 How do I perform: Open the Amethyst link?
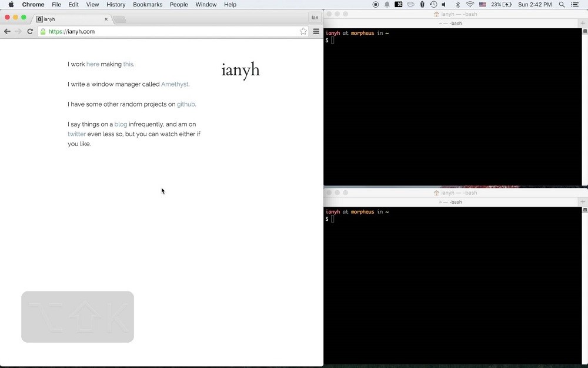coord(175,84)
